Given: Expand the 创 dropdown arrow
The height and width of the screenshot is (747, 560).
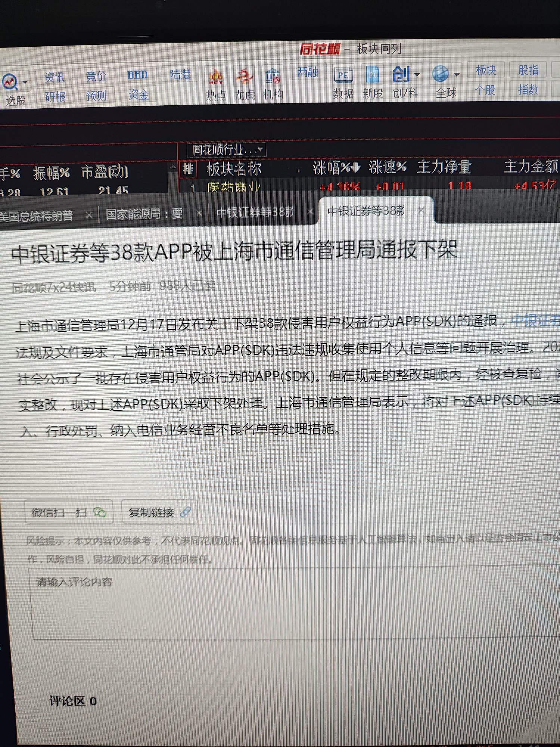Looking at the screenshot, I should click(x=417, y=74).
